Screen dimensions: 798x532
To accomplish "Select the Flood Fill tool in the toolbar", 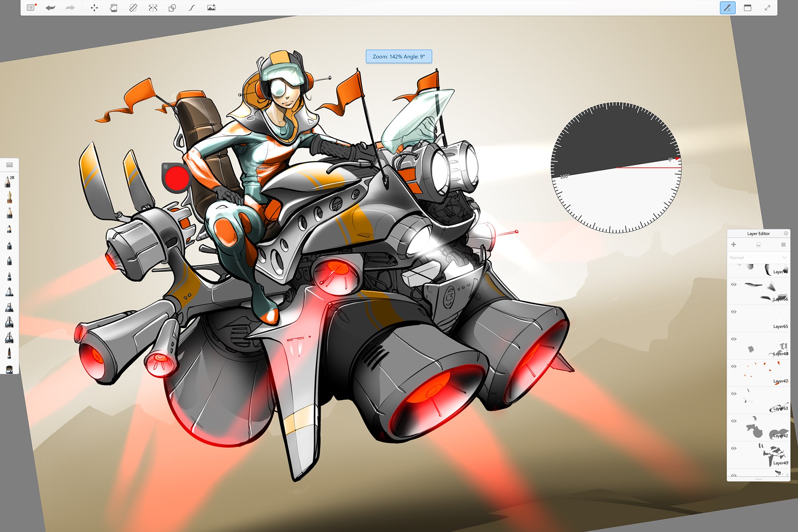I will point(114,8).
